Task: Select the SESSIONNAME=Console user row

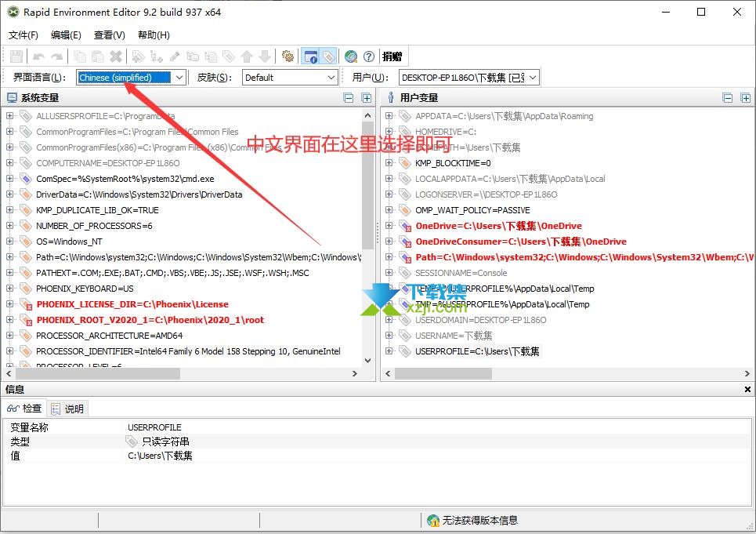Action: pos(461,273)
